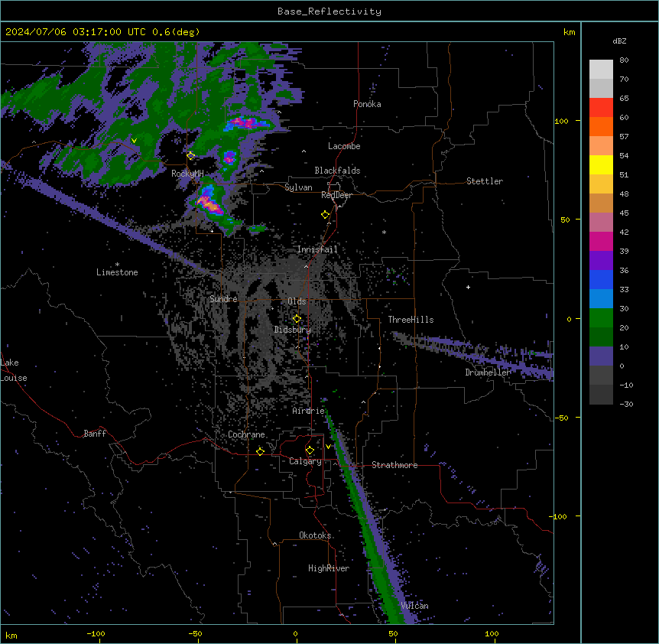Viewport: 659px width, 644px height.
Task: Click the Ponoka city label
Action: 367,104
